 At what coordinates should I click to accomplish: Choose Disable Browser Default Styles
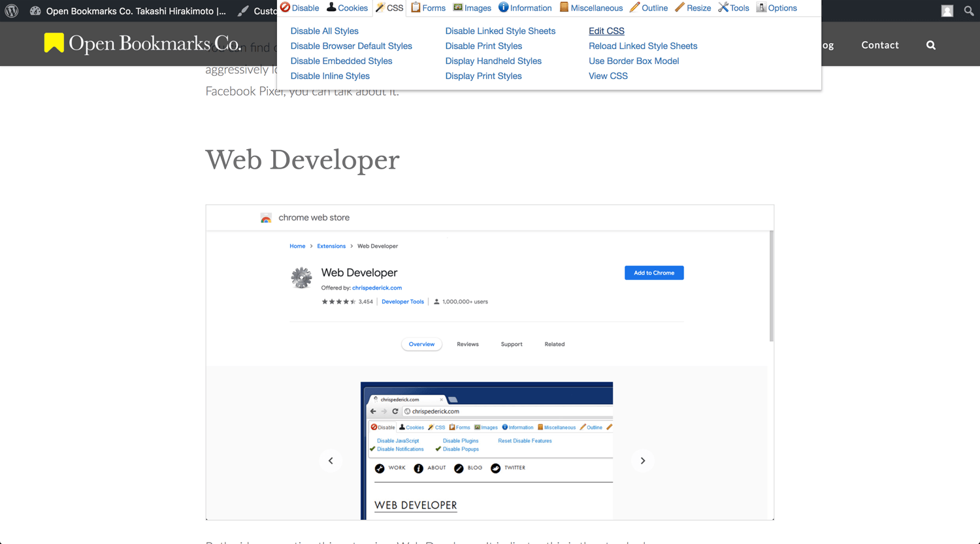tap(351, 46)
